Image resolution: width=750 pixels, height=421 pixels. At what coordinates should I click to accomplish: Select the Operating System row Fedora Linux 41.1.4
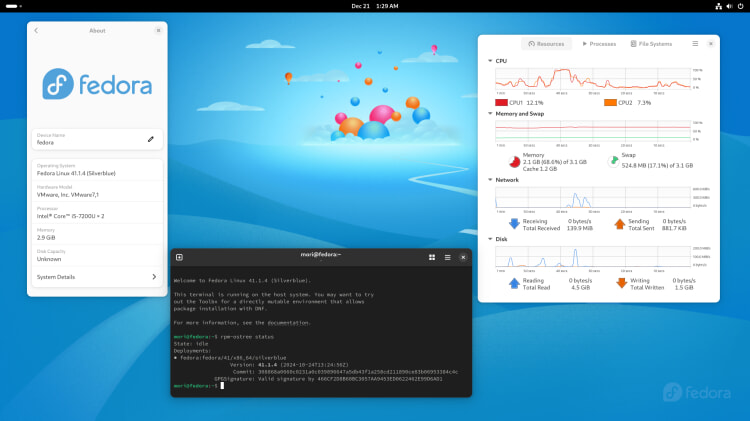click(97, 170)
